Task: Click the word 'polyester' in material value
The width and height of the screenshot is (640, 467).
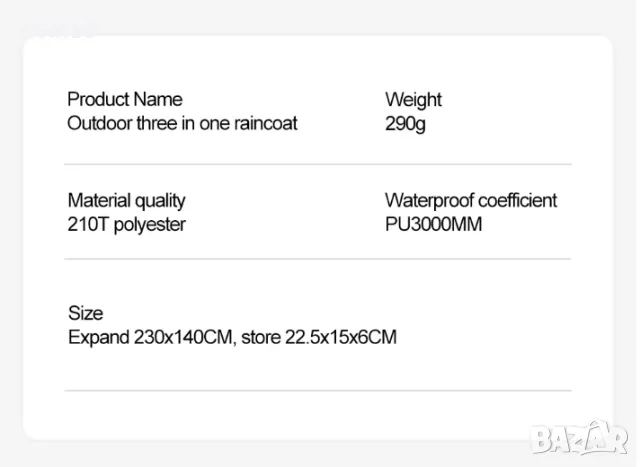Action: pos(149,224)
